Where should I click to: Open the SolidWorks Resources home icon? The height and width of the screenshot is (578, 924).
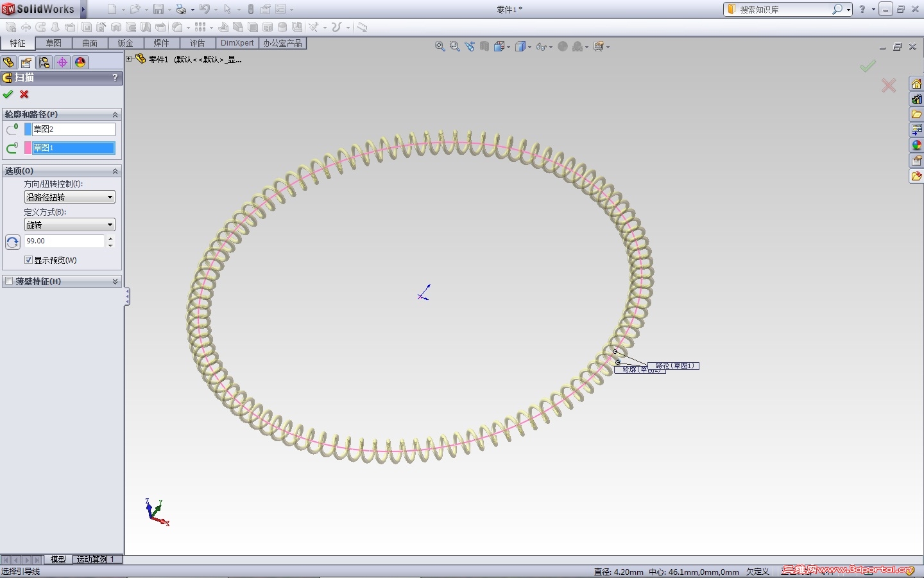917,84
